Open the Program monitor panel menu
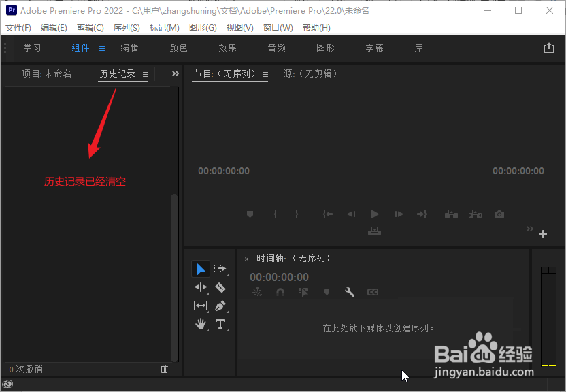This screenshot has height=392, width=566. tap(265, 74)
